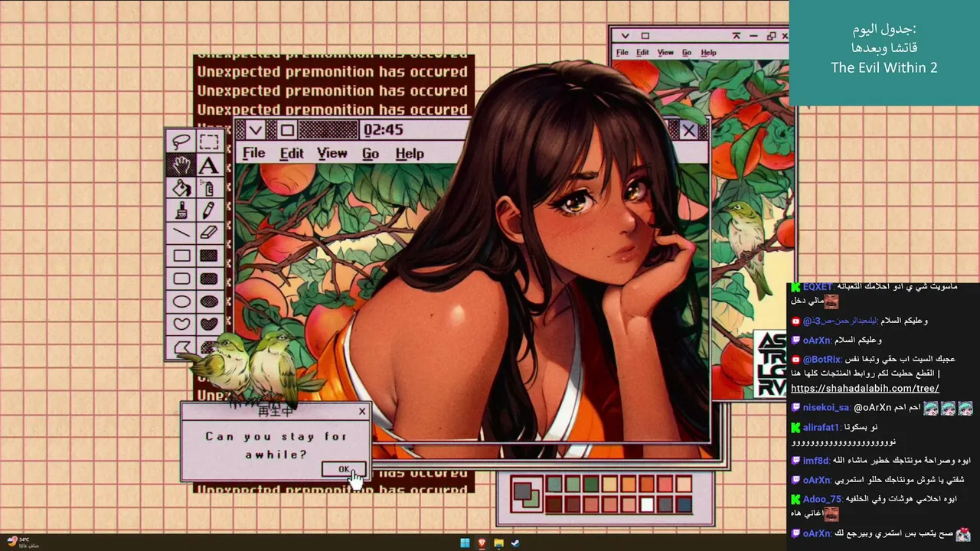This screenshot has height=551, width=980.
Task: Open Help menu in the 02:45 window
Action: pyautogui.click(x=410, y=154)
